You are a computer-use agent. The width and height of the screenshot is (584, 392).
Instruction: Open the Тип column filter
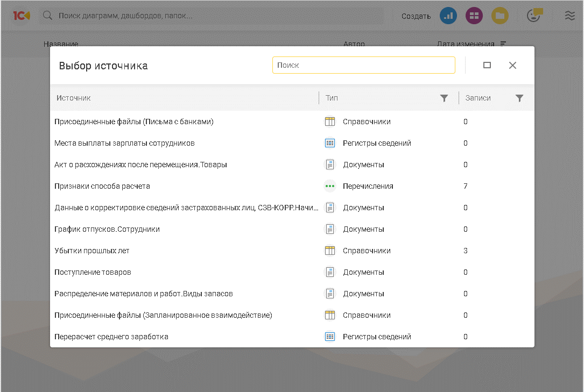444,98
